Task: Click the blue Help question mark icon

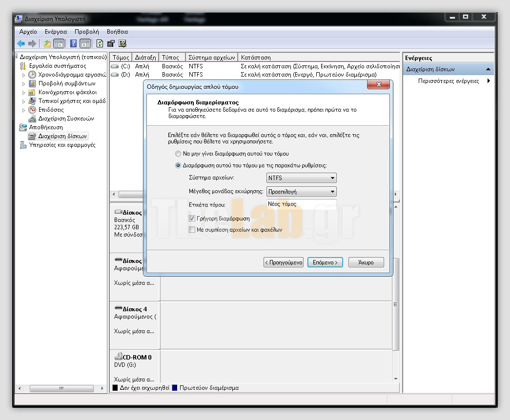Action: 73,44
